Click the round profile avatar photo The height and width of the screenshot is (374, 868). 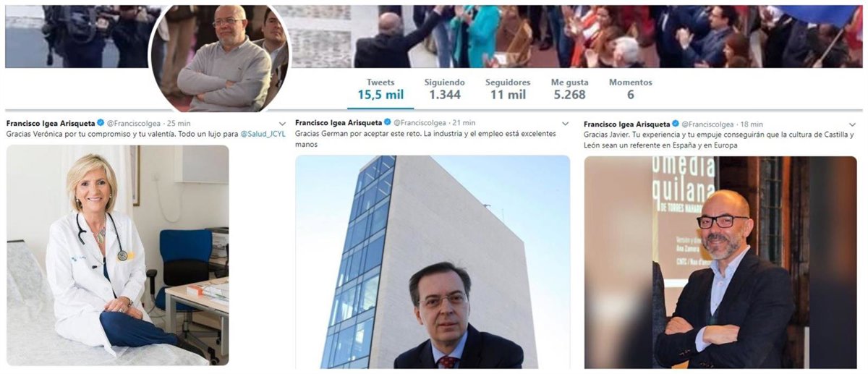pos(219,57)
